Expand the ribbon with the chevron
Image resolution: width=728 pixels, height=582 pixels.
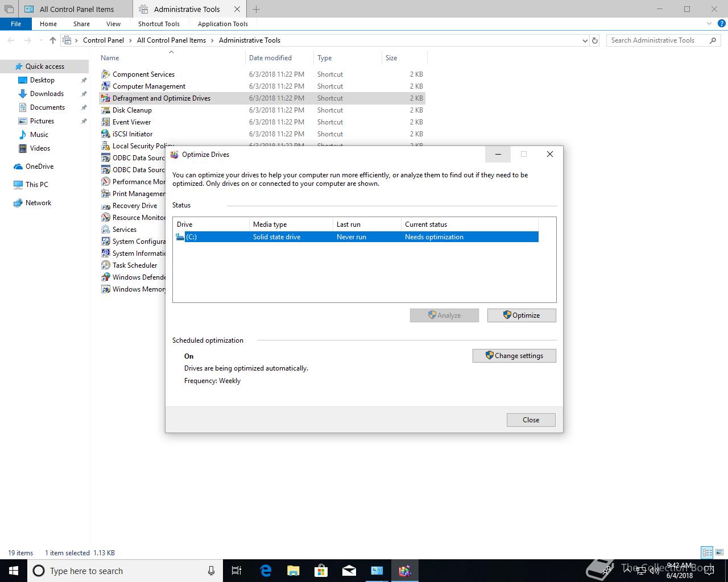pos(709,24)
